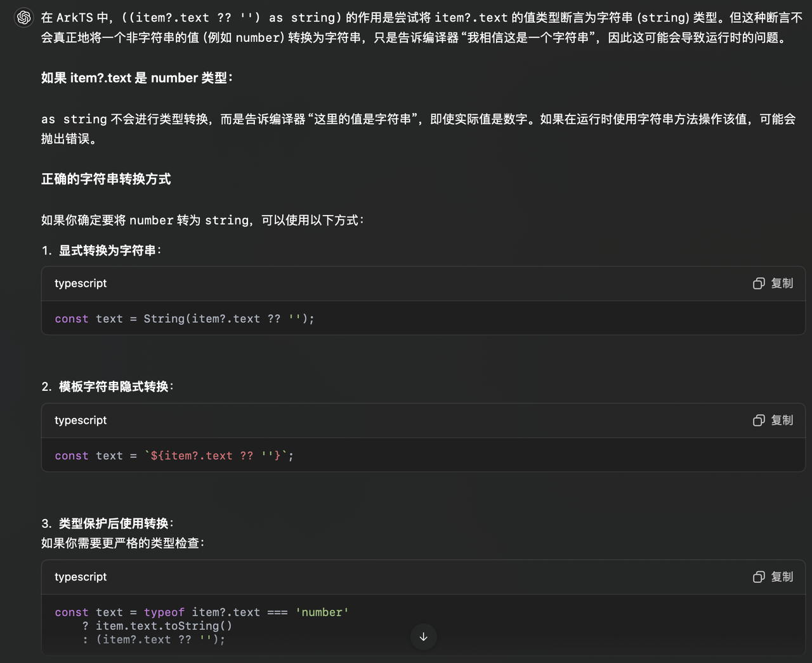The image size is (812, 663).
Task: Click the 复制 label on the second code block
Action: 782,421
